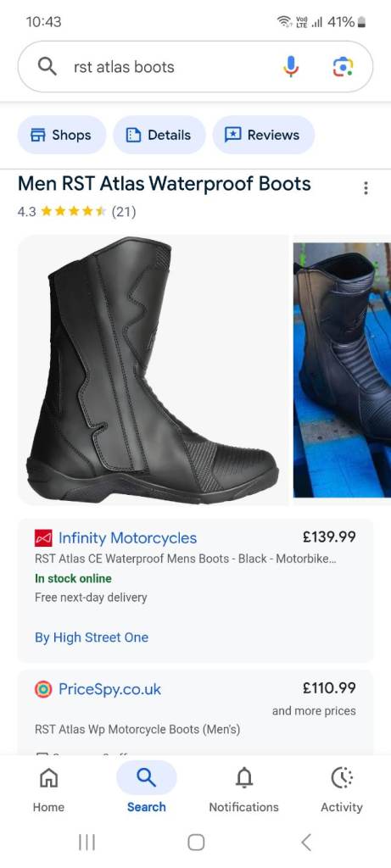Switch to the Details chip
Screen dimensions: 391x868
coord(159,135)
